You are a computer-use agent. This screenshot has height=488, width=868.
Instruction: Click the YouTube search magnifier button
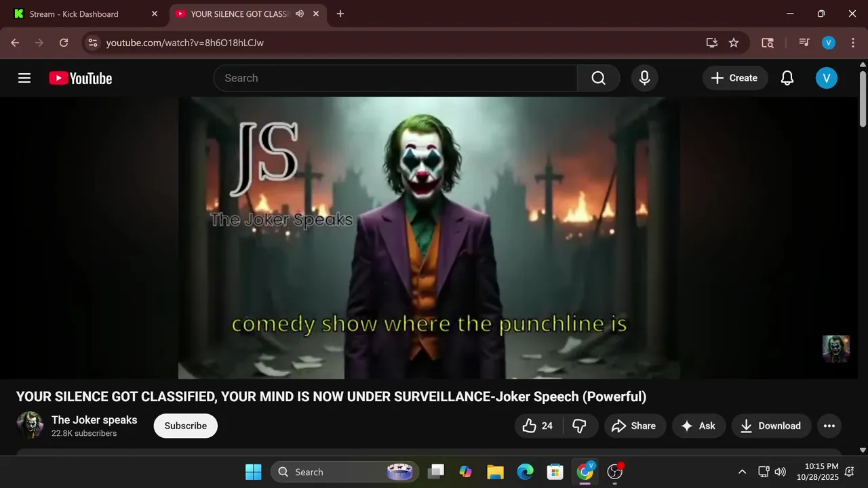[598, 78]
